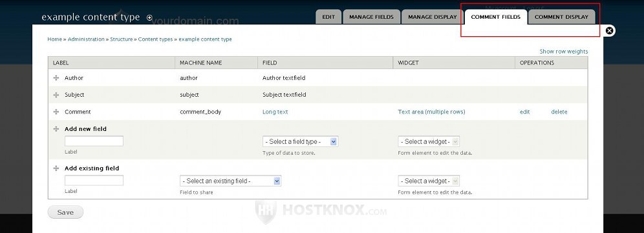This screenshot has width=644, height=233.
Task: Close the overlay with the X icon
Action: pos(610,30)
